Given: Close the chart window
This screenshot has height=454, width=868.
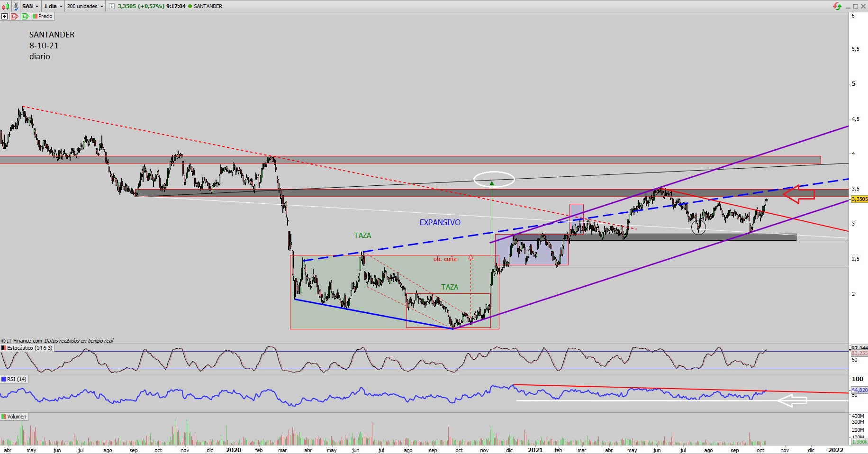Looking at the screenshot, I should [x=863, y=6].
